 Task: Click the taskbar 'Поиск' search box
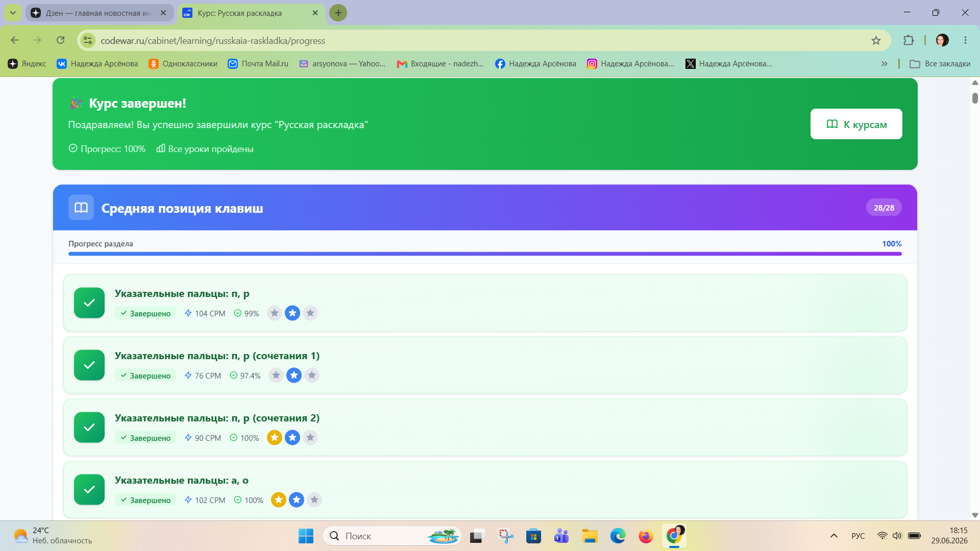click(x=392, y=536)
